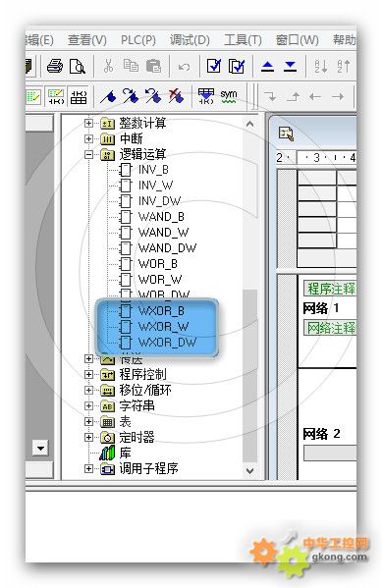Open the dropdown arrow in left panel
This screenshot has width=382, height=588.
[x=40, y=448]
